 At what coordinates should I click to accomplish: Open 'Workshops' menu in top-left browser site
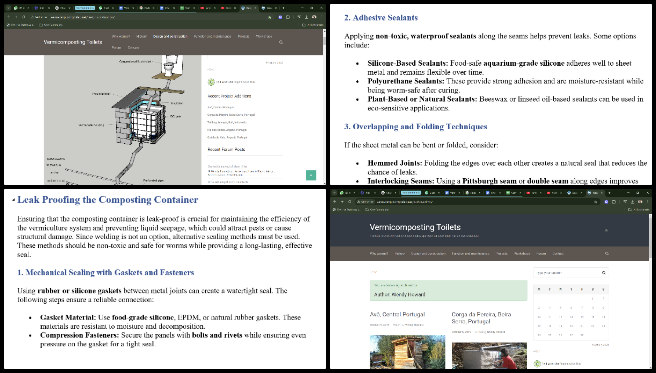click(x=264, y=36)
